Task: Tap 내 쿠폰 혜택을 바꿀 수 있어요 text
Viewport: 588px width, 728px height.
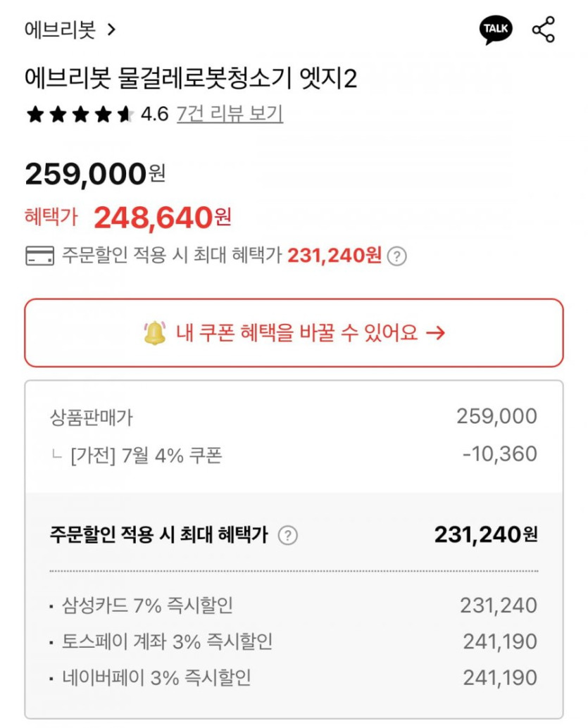Action: pos(296,333)
